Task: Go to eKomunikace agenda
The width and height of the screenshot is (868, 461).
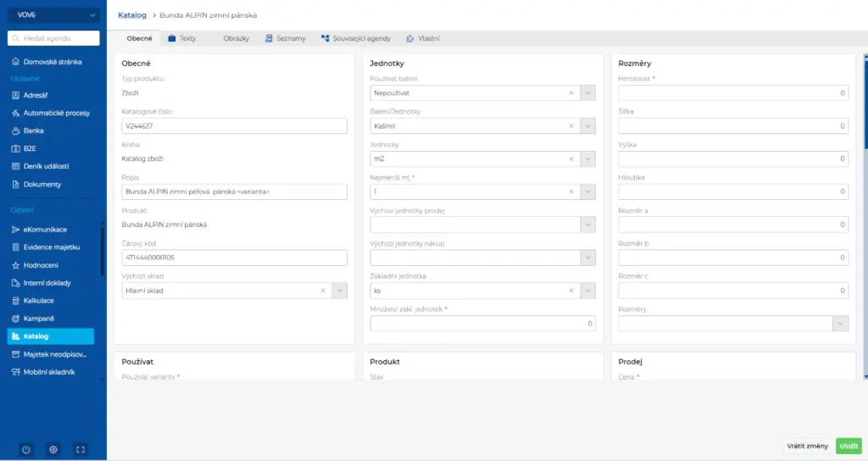Action: (x=45, y=230)
